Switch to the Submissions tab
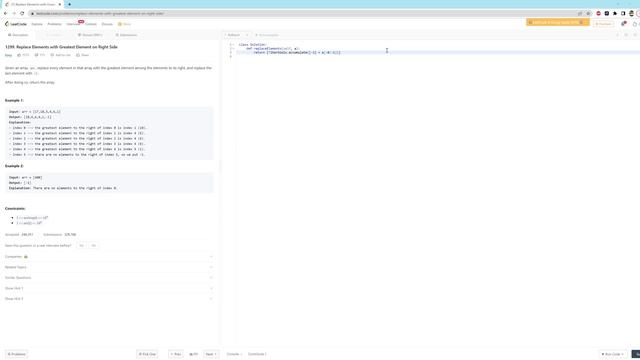 (126, 35)
